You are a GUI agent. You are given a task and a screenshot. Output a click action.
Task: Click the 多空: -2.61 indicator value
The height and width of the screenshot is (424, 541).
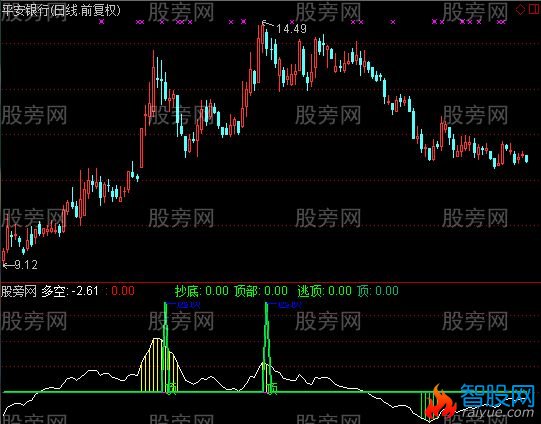(70, 291)
